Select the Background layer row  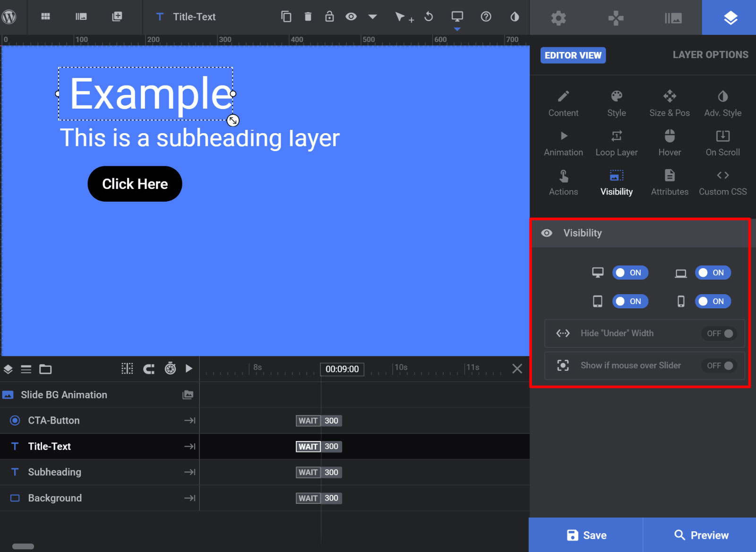(99, 498)
